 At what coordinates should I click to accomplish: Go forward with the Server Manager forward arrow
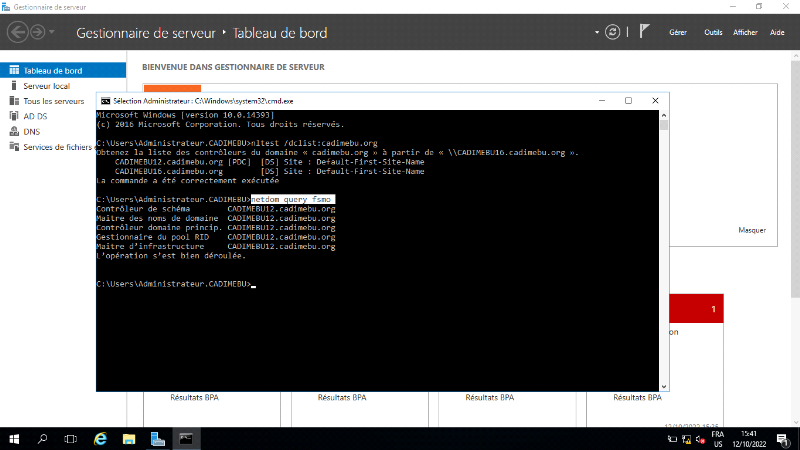(x=37, y=32)
